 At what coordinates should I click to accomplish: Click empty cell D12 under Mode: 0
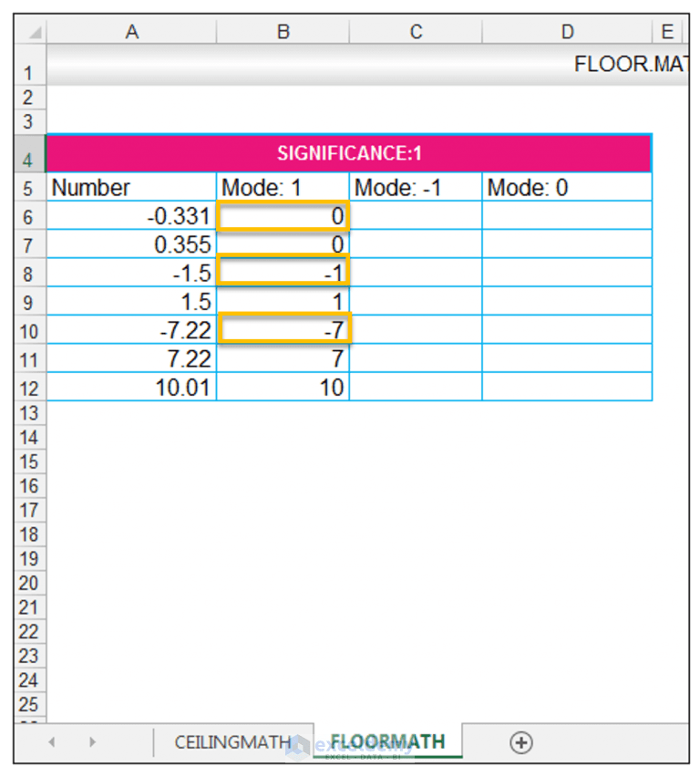click(567, 387)
